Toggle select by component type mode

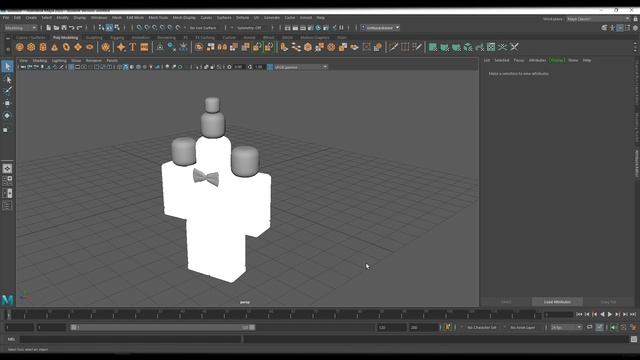pos(117,28)
